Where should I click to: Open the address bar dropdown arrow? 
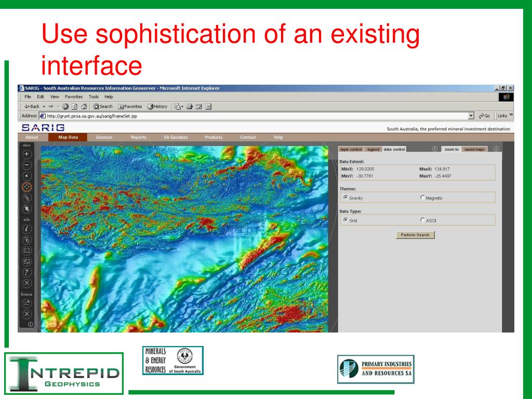click(x=471, y=116)
